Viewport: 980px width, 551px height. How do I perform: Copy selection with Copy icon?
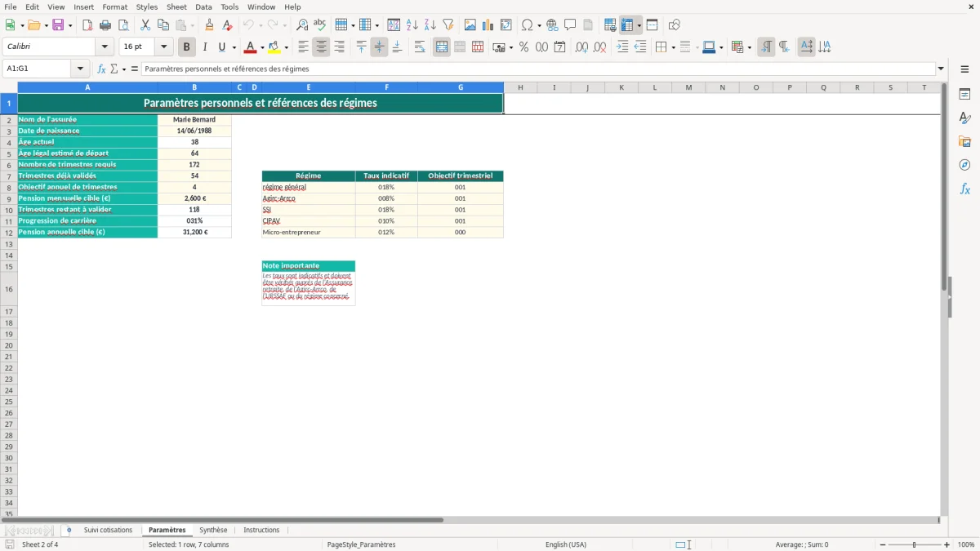[163, 25]
